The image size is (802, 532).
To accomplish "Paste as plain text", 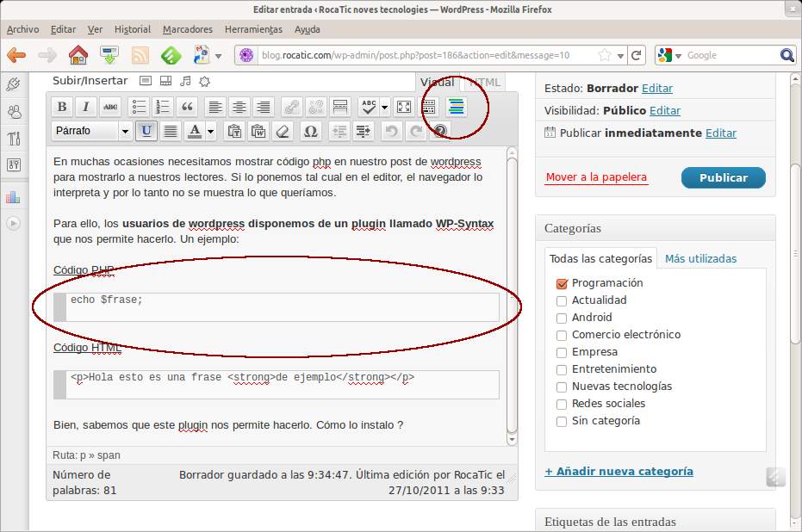I will pos(235,132).
